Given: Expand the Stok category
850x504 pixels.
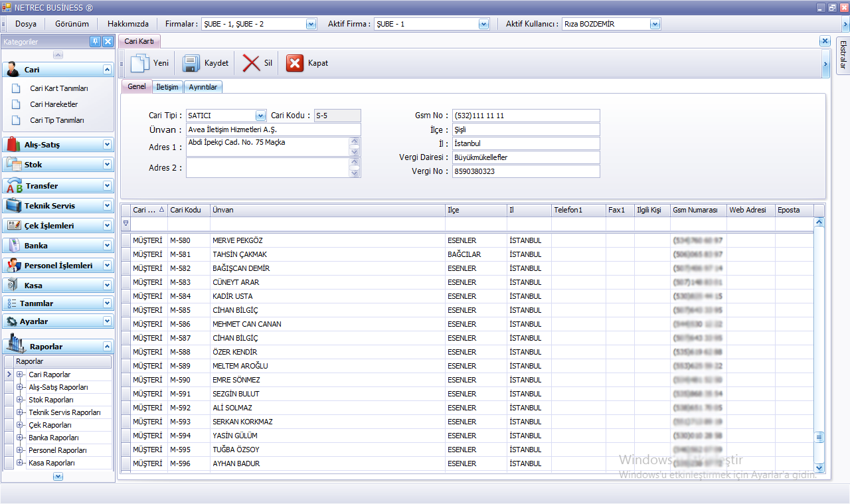Looking at the screenshot, I should pyautogui.click(x=107, y=164).
